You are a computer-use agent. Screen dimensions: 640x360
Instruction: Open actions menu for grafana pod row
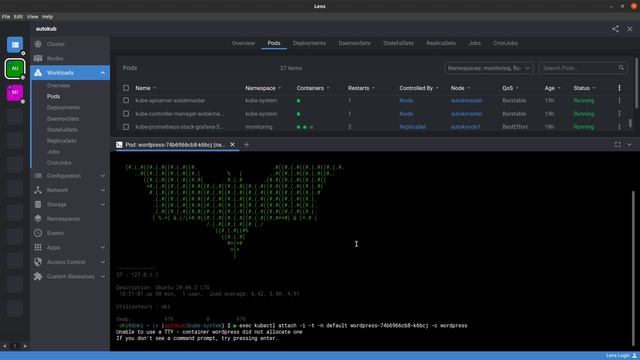(619, 127)
